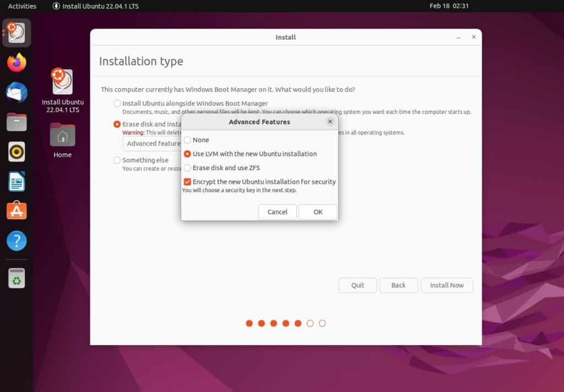Screen dimensions: 564x392
Task: Open Thunderbird mail from the dock
Action: [x=17, y=92]
